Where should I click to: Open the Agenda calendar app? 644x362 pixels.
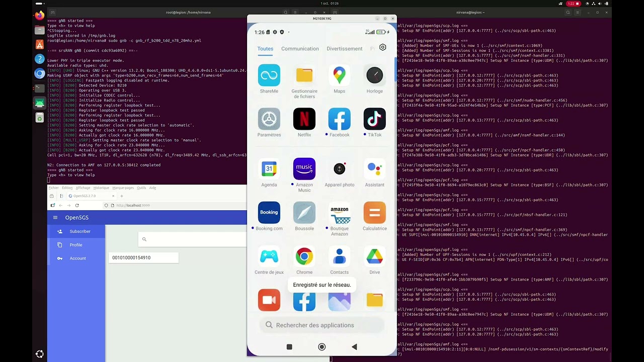269,169
